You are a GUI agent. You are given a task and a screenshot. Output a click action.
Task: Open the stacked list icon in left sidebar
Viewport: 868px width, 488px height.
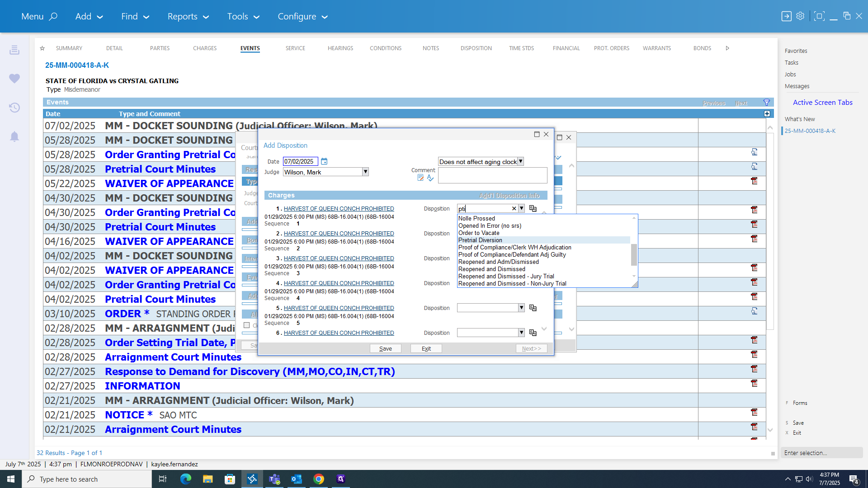14,50
